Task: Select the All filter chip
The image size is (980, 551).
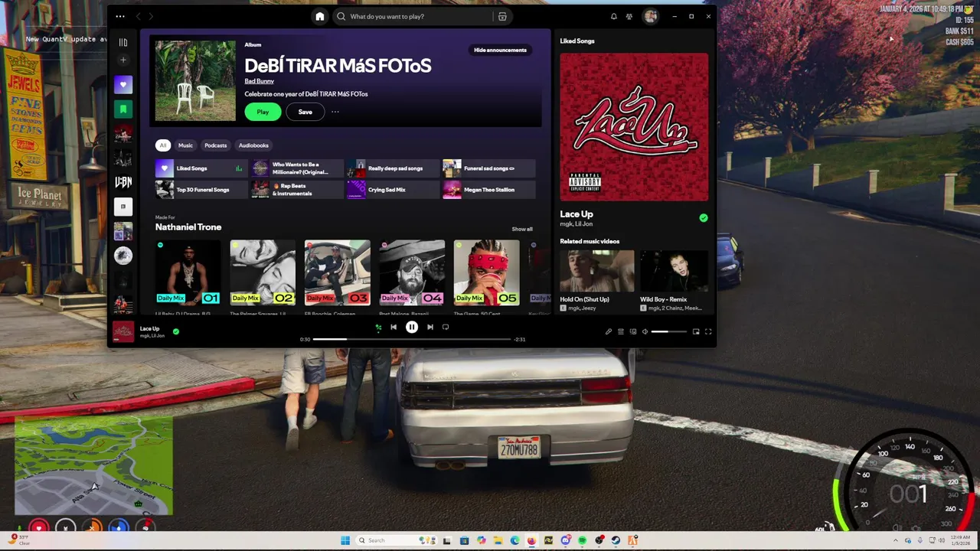Action: pos(162,145)
